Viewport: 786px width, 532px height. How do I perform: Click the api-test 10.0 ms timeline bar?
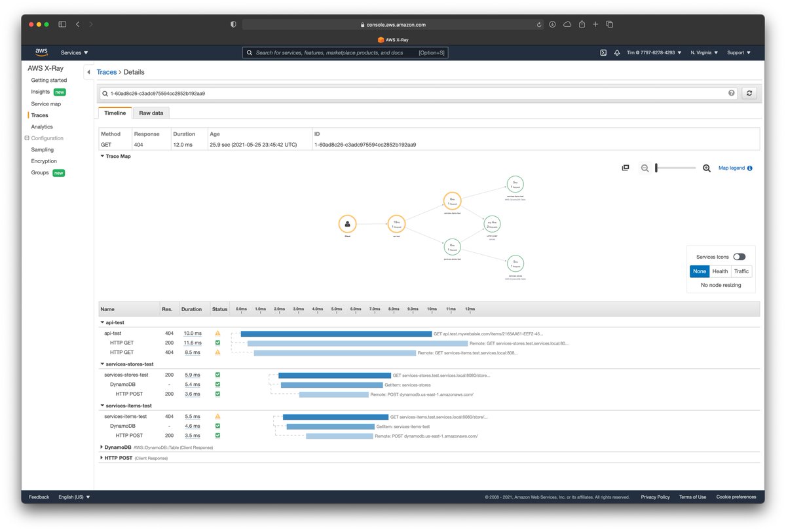(x=336, y=333)
